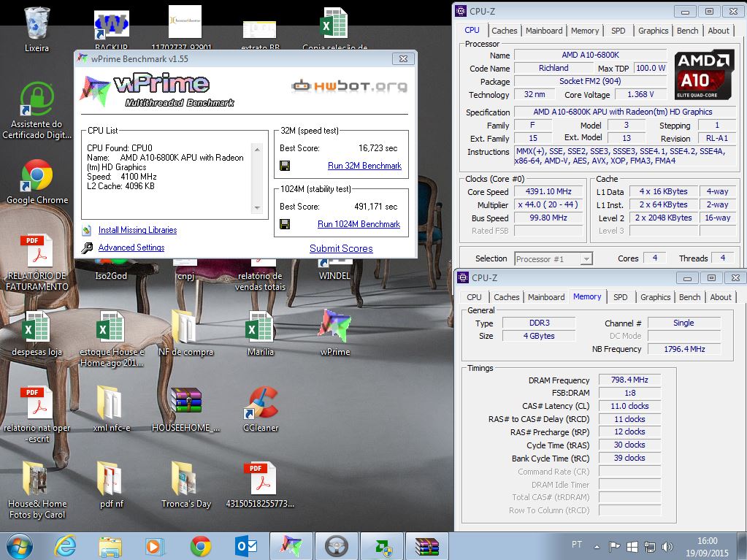Click Run 1024M Benchmark link
Viewport: 747px width, 560px height.
point(359,224)
